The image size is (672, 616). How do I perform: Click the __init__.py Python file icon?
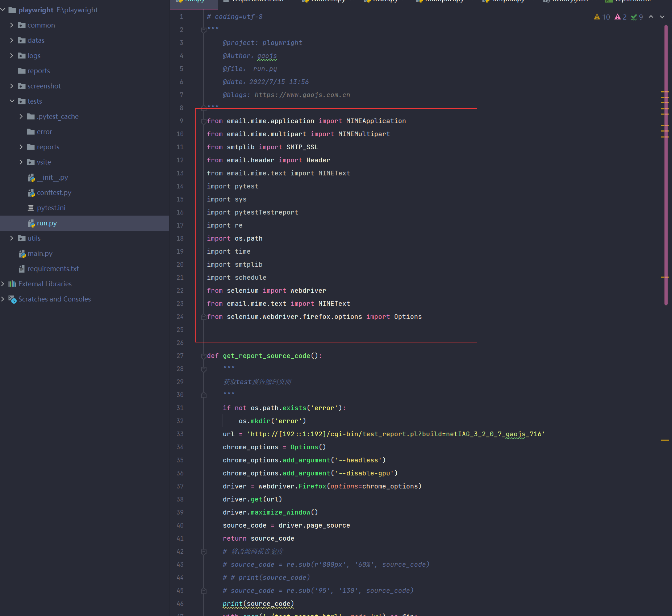pyautogui.click(x=31, y=178)
